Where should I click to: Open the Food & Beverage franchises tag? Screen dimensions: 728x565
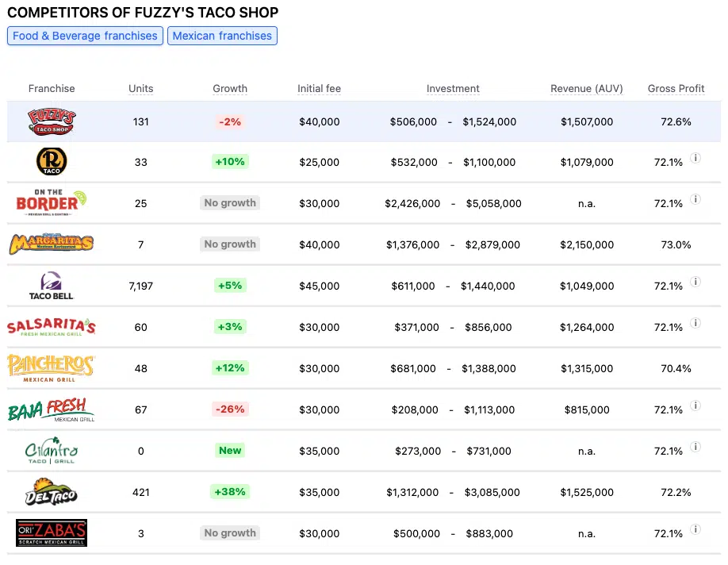(85, 36)
